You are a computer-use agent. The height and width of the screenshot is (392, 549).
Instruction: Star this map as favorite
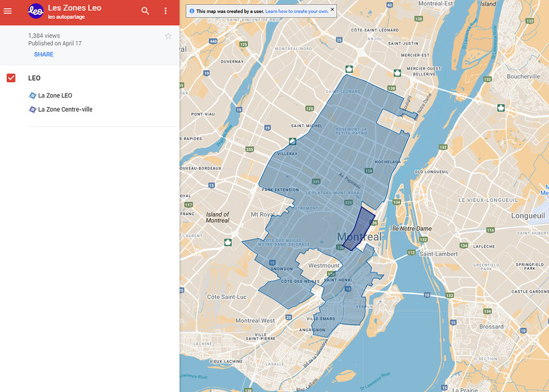(168, 36)
